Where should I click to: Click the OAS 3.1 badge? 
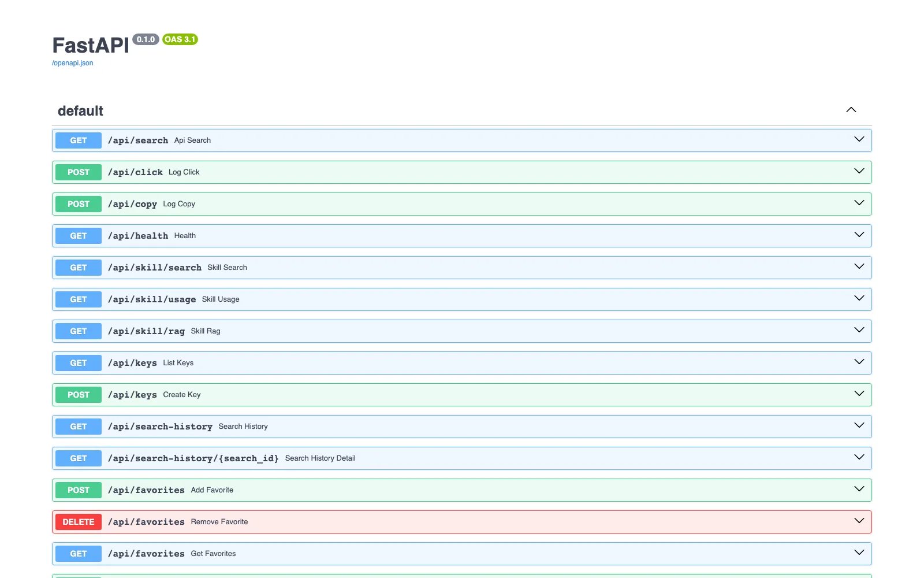[x=180, y=39]
